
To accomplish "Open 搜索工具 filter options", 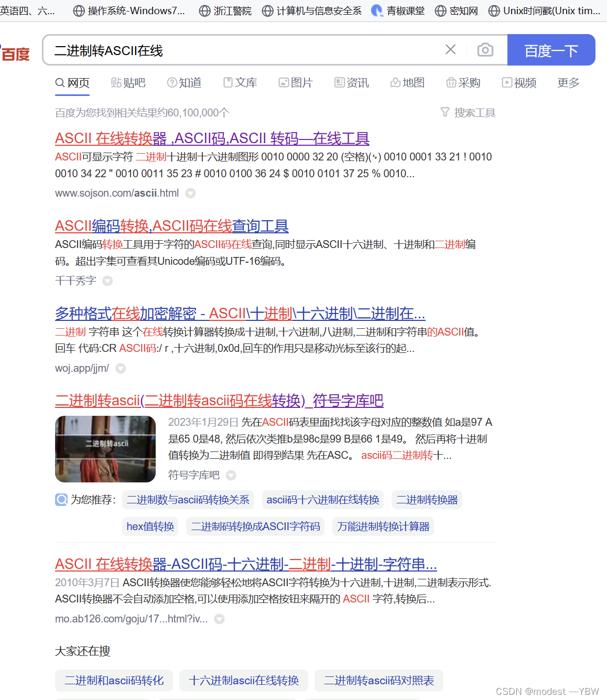I will 468,113.
